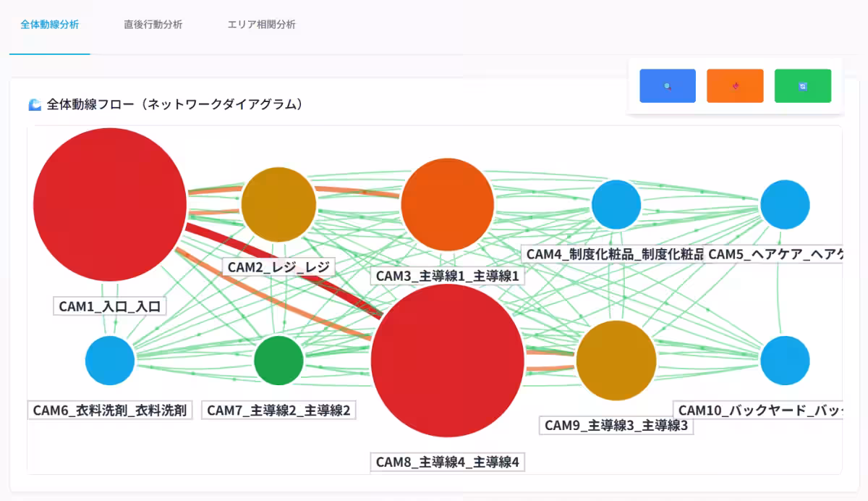Click the yellow CAM2 レジ node circle

(x=278, y=205)
